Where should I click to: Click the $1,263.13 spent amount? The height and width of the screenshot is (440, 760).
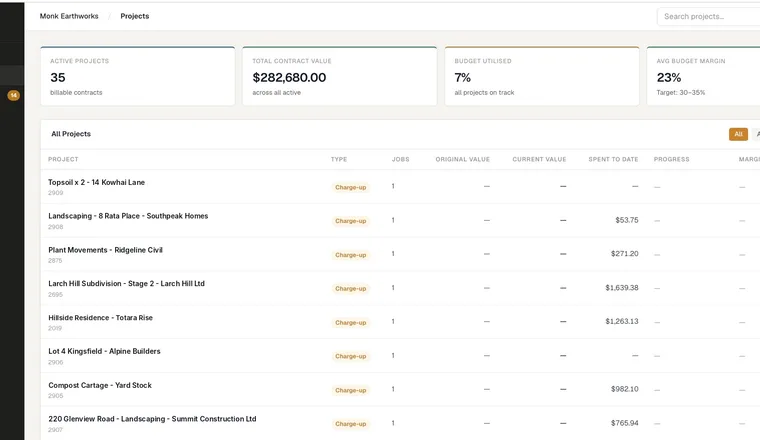pos(621,321)
